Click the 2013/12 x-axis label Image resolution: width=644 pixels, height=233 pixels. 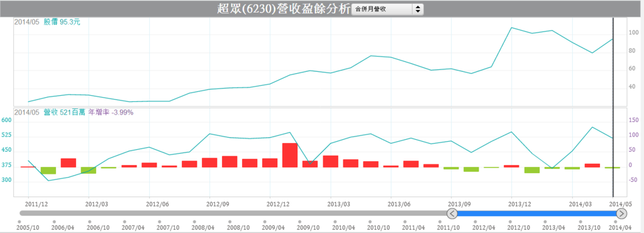[520, 204]
